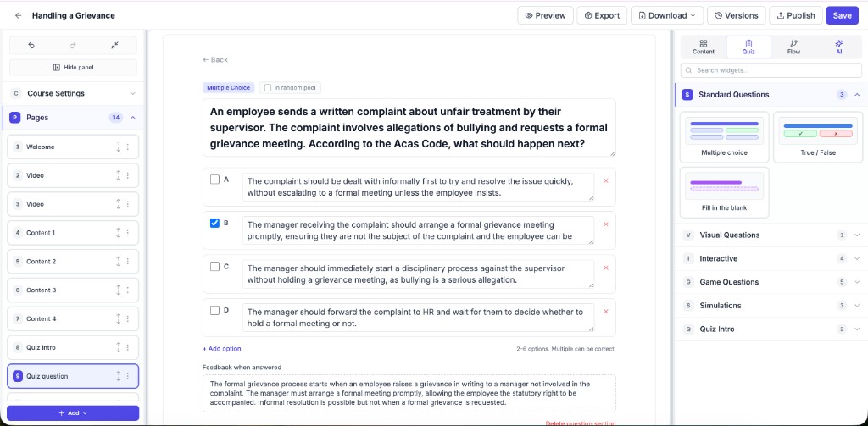Screen dimensions: 868x426
Task: Edit option C answer text field
Action: point(418,274)
